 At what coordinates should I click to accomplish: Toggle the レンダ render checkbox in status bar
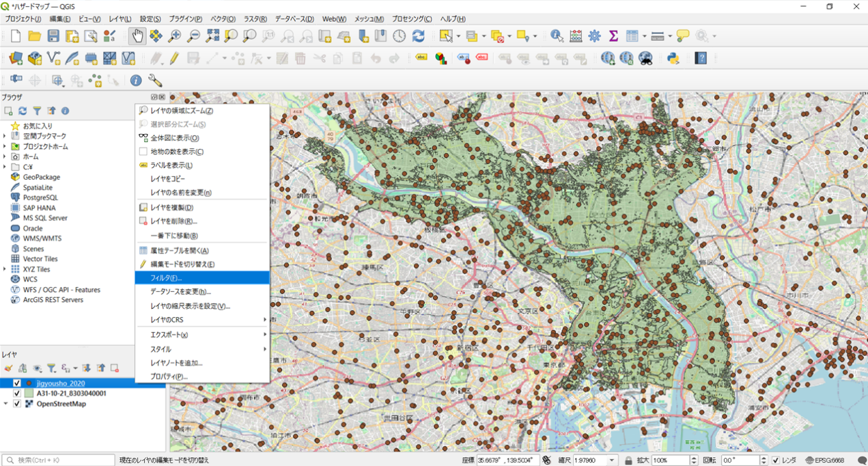pos(776,461)
